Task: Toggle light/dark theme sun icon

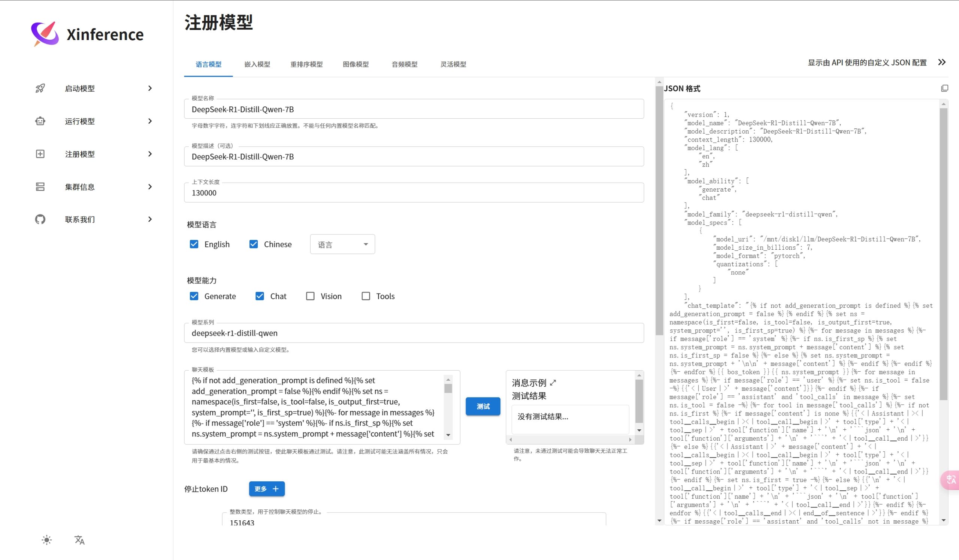Action: pyautogui.click(x=47, y=540)
